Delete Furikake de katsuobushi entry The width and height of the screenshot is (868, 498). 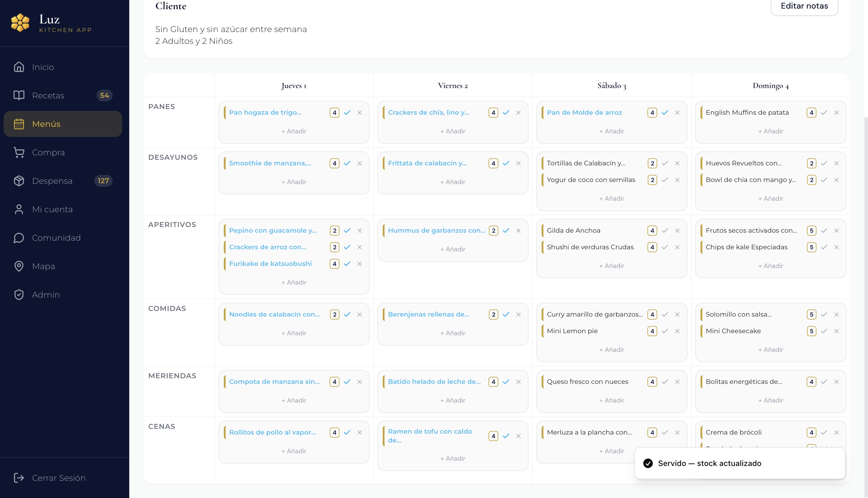[360, 264]
